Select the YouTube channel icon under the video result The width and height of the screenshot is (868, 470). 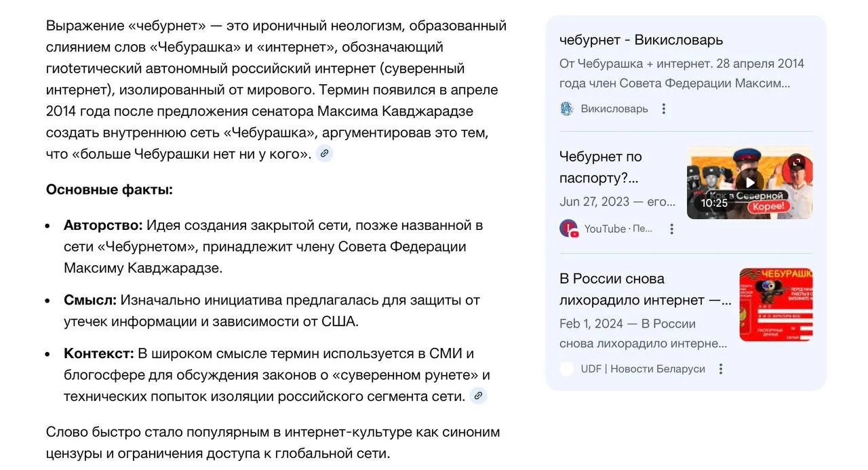point(568,228)
